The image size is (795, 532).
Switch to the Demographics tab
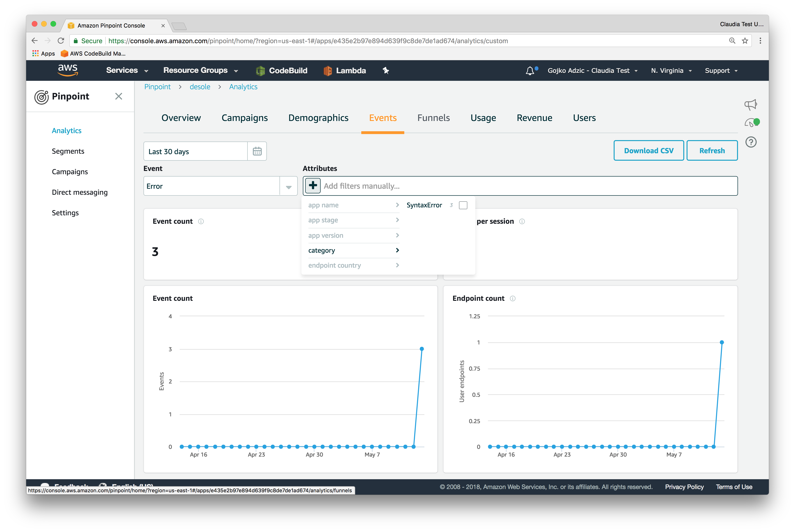[318, 118]
